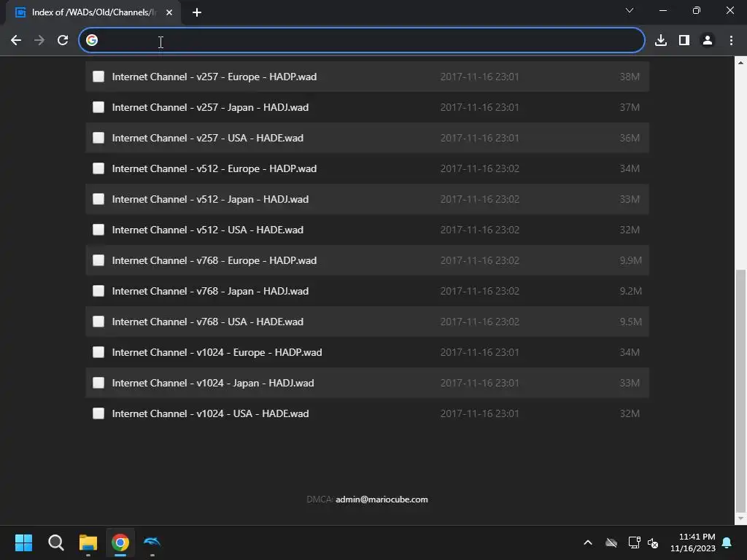Viewport: 747px width, 560px height.
Task: Check Internet Channel v768 Europe HADP.wad box
Action: 98,260
